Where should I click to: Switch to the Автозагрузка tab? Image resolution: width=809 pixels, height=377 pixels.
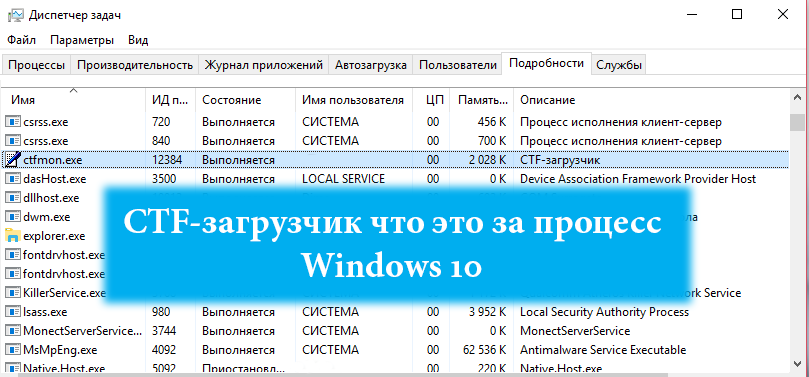[370, 65]
